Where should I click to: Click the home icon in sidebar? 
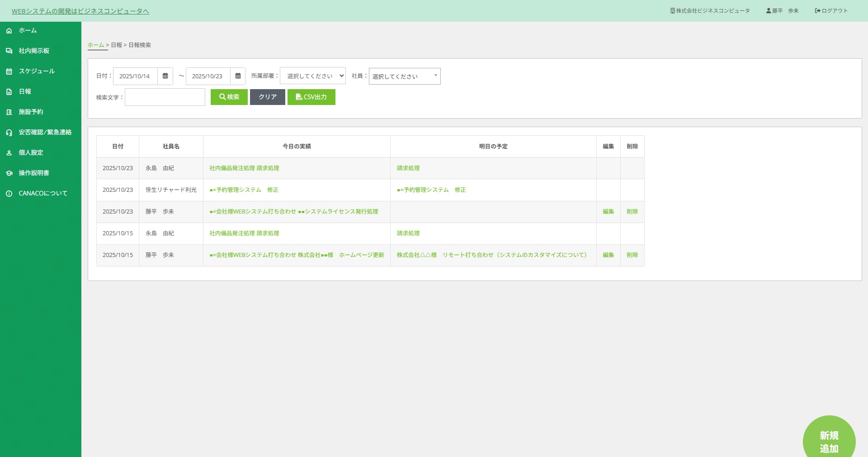tap(9, 31)
